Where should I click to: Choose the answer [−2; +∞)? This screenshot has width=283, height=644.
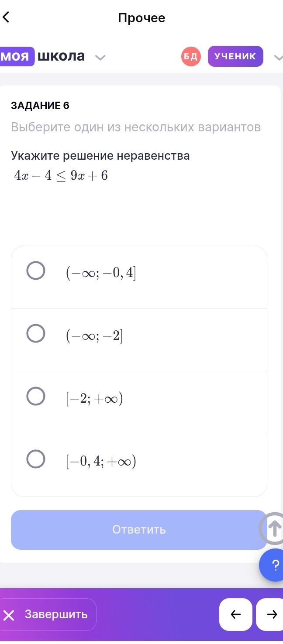click(x=139, y=402)
